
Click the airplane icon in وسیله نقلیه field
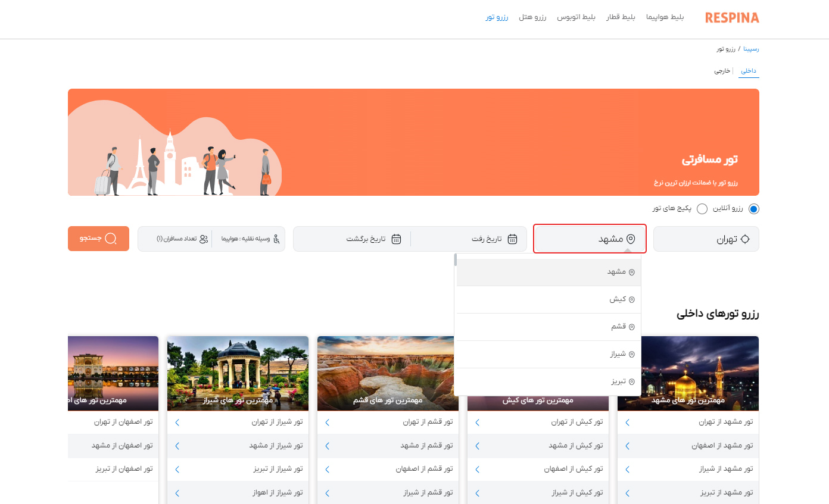coord(276,238)
